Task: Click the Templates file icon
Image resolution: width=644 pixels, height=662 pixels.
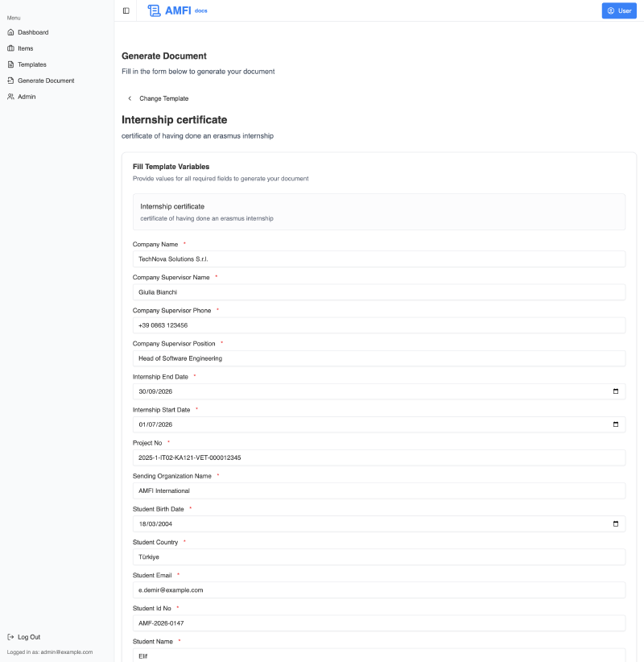Action: 11,64
